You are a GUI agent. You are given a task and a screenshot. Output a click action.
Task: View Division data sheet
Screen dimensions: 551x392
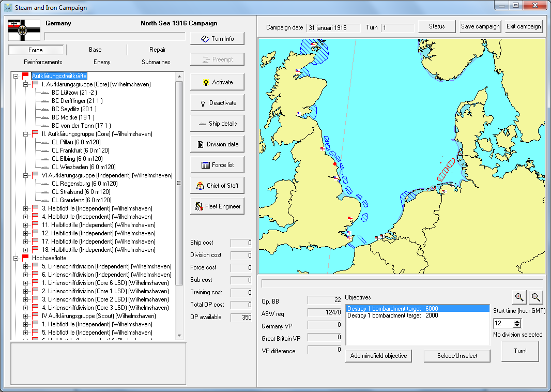click(217, 144)
